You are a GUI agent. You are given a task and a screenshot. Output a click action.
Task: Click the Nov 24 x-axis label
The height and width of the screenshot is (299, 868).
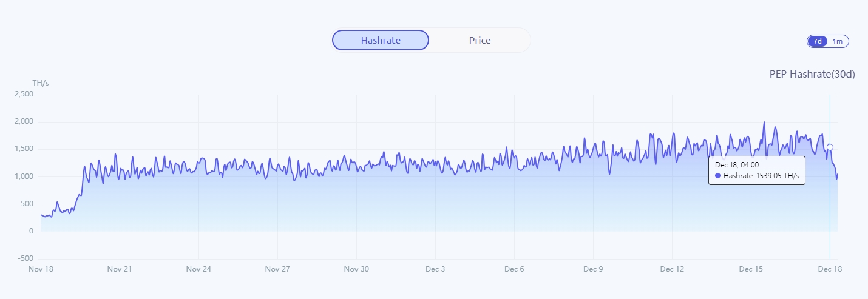(198, 269)
